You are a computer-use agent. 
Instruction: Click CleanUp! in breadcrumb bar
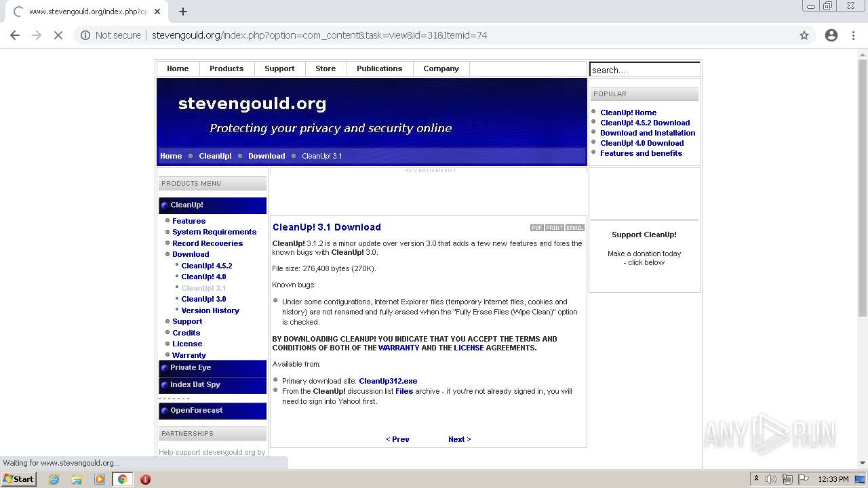(x=215, y=156)
